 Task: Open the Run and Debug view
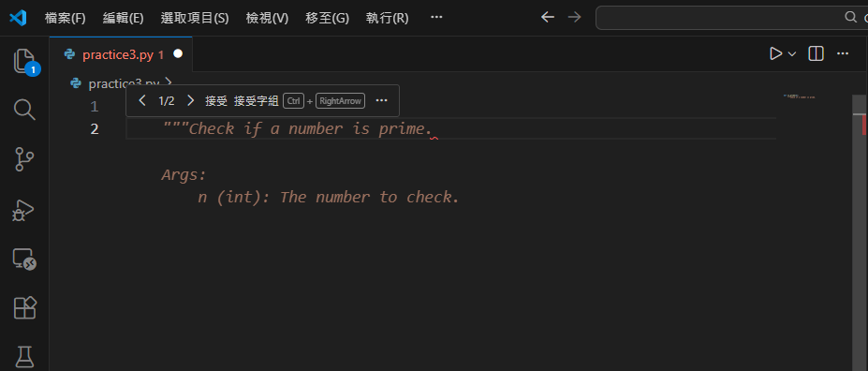point(24,211)
